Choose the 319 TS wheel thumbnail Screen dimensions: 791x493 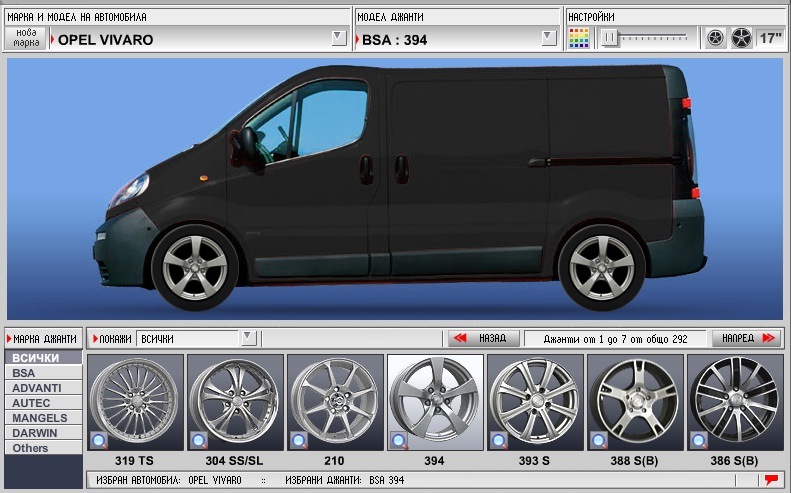(x=135, y=402)
